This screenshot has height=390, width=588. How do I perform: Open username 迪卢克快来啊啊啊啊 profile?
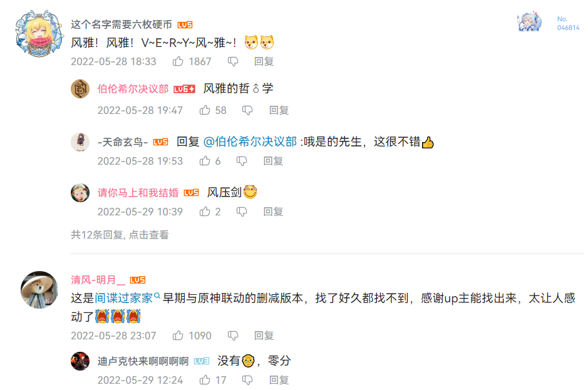[x=143, y=361]
